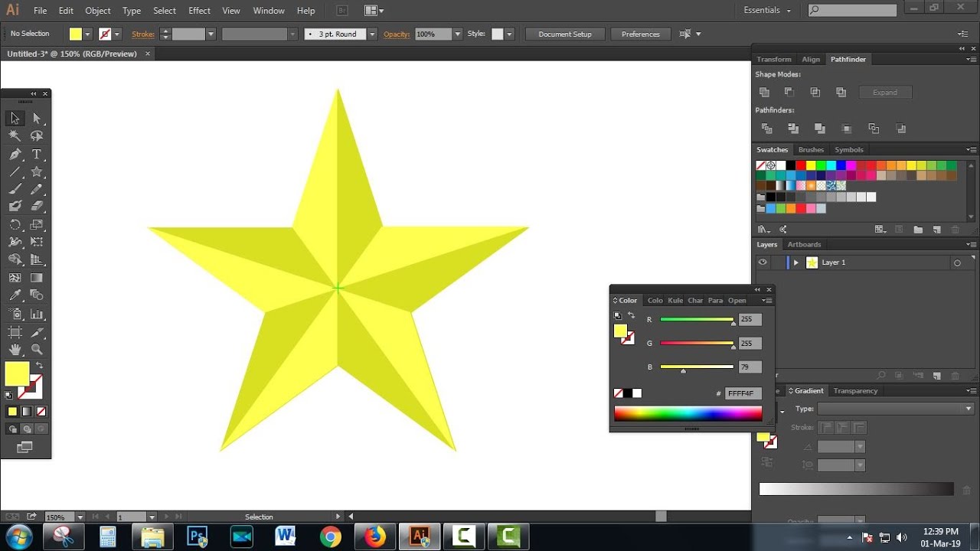The image size is (980, 551).
Task: Select the Paintbrush tool
Action: pos(15,189)
